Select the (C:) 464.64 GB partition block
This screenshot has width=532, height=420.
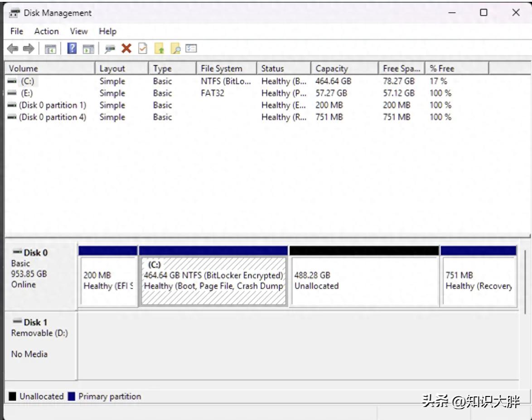pyautogui.click(x=213, y=277)
